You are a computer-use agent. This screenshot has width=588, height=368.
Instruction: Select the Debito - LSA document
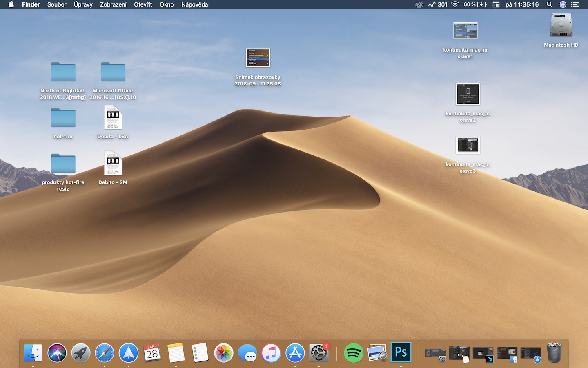pos(113,118)
